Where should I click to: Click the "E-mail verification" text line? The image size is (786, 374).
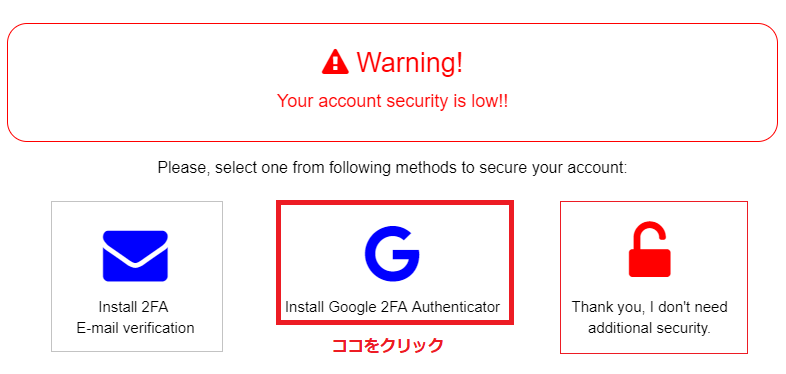135,328
